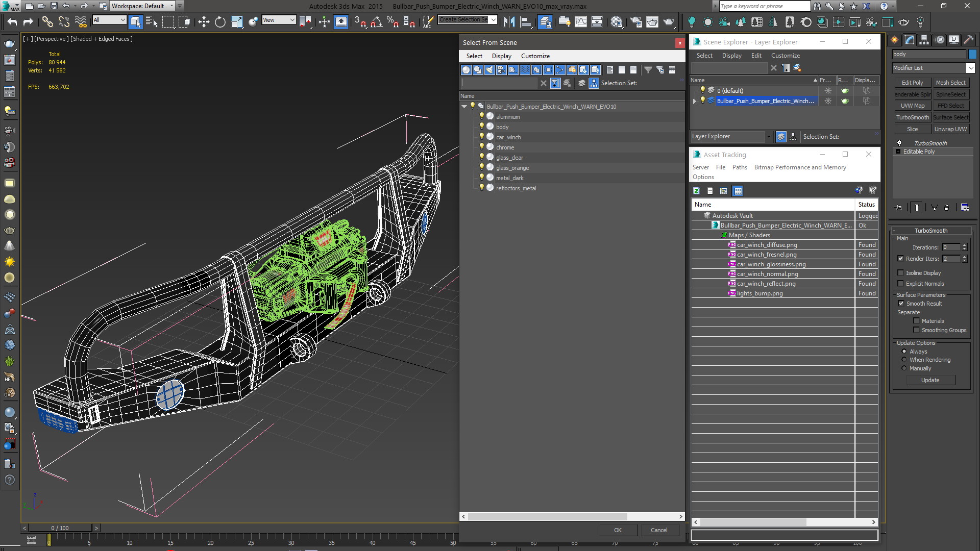Enable Explicit Normals checkbox
This screenshot has width=980, height=551.
pyautogui.click(x=901, y=284)
